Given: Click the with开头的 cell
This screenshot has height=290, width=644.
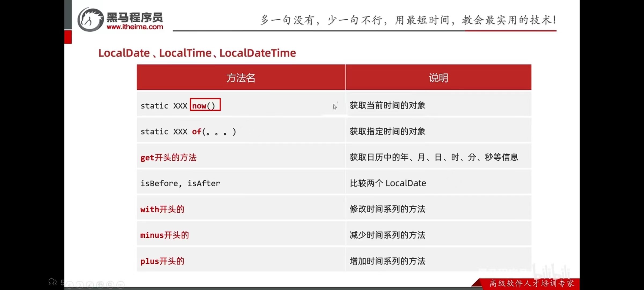Looking at the screenshot, I should (x=162, y=209).
